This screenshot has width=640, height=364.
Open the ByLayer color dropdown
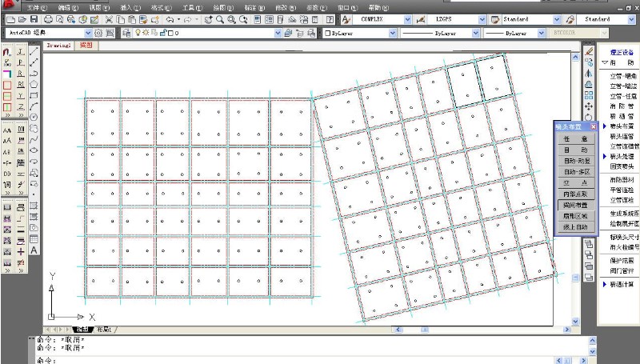pos(392,33)
